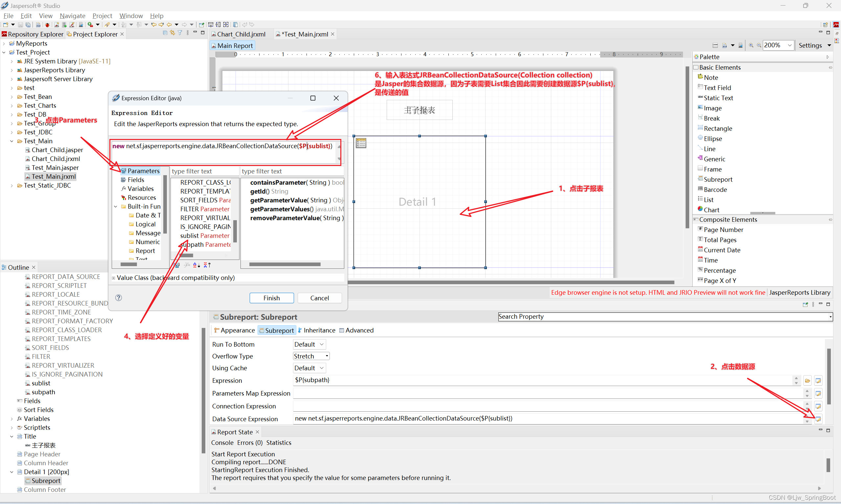Open expression editor for Data Source Expression
This screenshot has width=841, height=504.
click(x=818, y=419)
